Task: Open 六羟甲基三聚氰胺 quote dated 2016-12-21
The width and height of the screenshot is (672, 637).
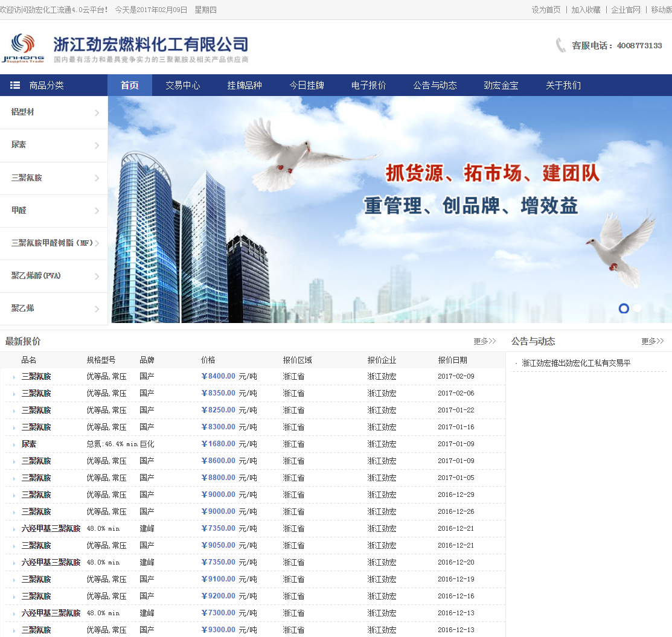Action: pyautogui.click(x=51, y=528)
